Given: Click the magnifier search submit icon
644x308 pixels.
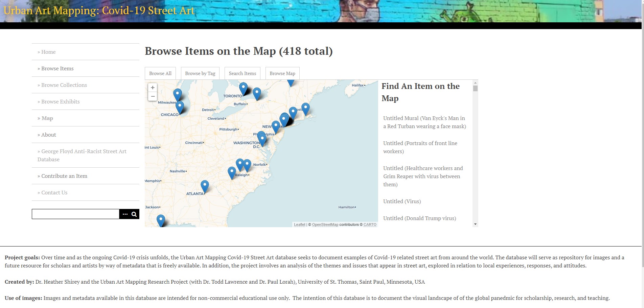Looking at the screenshot, I should [x=134, y=214].
